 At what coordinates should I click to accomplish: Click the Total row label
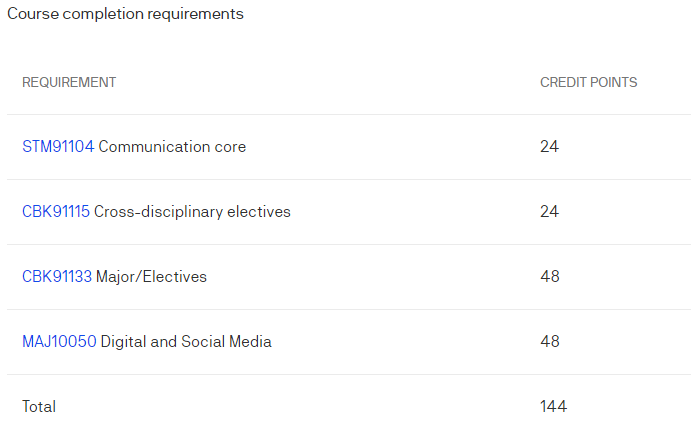39,407
